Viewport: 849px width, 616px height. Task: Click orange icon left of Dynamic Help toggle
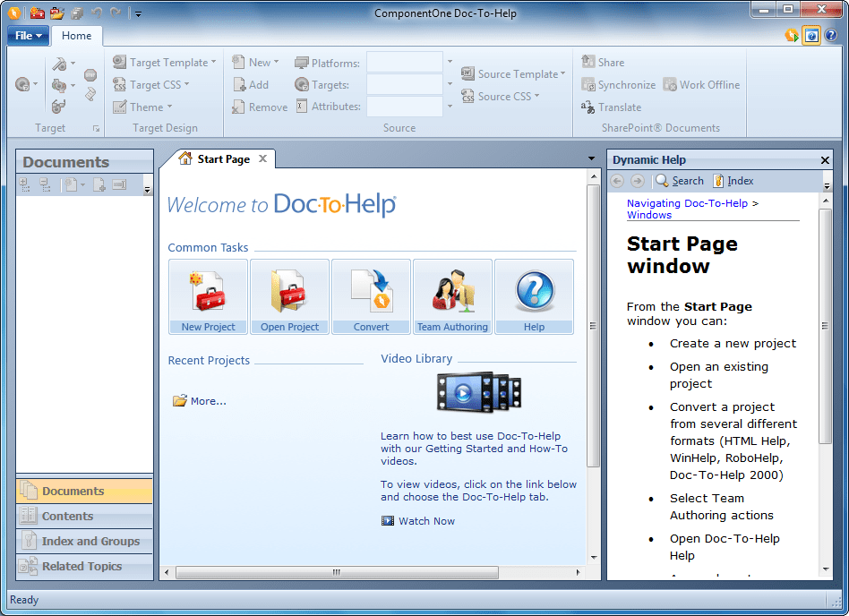coord(791,36)
